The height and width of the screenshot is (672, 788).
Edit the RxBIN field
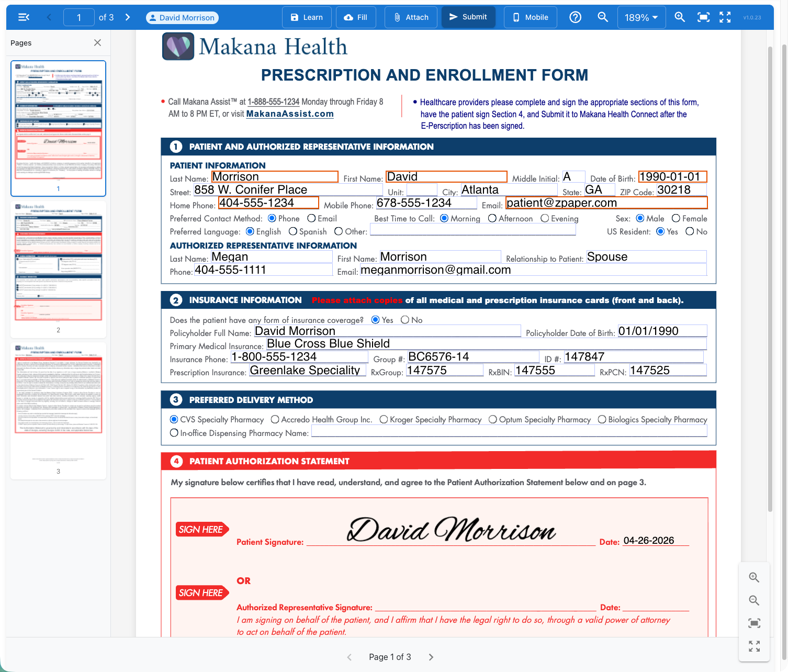(555, 371)
